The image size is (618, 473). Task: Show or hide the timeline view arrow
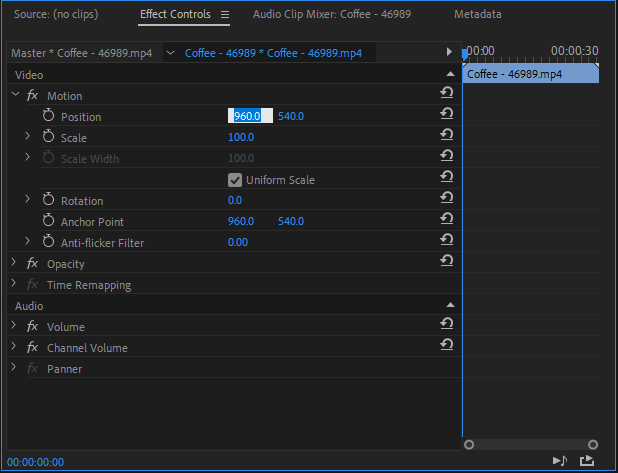449,52
